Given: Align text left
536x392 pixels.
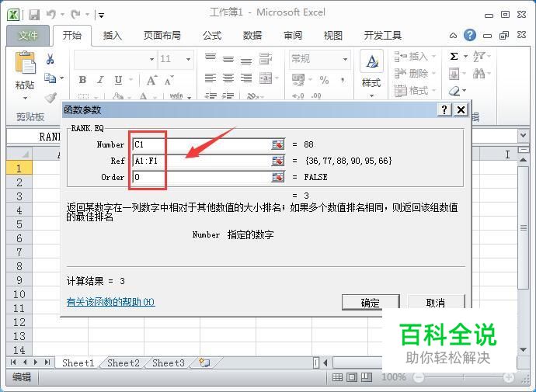Looking at the screenshot, I should click(211, 78).
